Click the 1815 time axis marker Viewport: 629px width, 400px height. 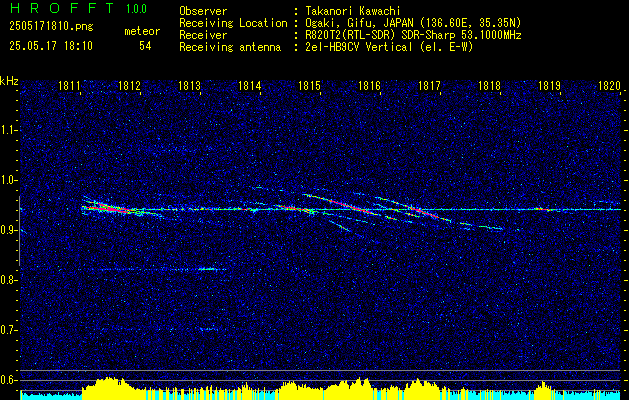310,85
